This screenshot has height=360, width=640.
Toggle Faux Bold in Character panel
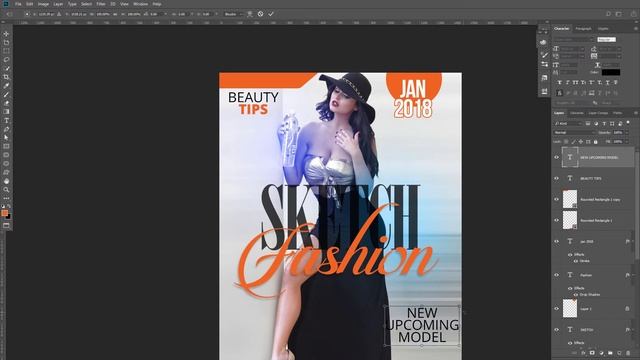[560, 82]
